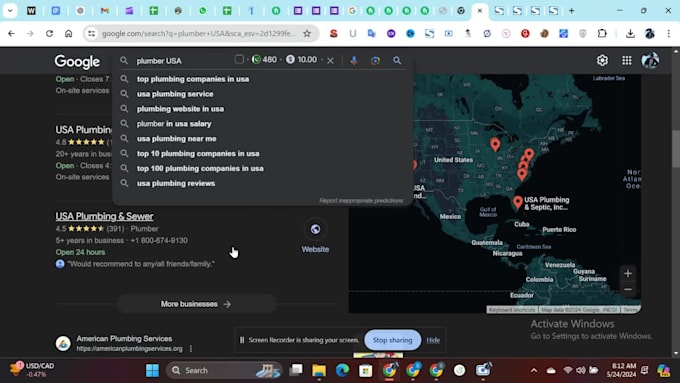
Task: Open the browser home page
Action: coord(69,33)
